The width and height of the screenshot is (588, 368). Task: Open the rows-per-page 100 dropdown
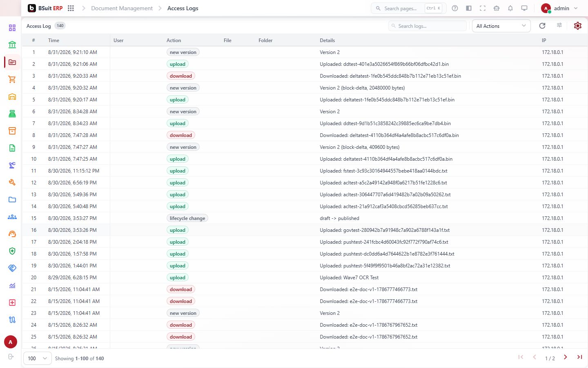click(38, 358)
